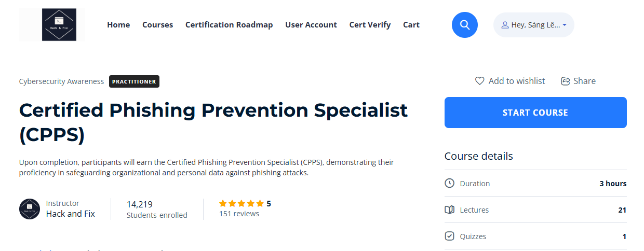
Task: Open search with the magnifier icon
Action: (x=465, y=25)
